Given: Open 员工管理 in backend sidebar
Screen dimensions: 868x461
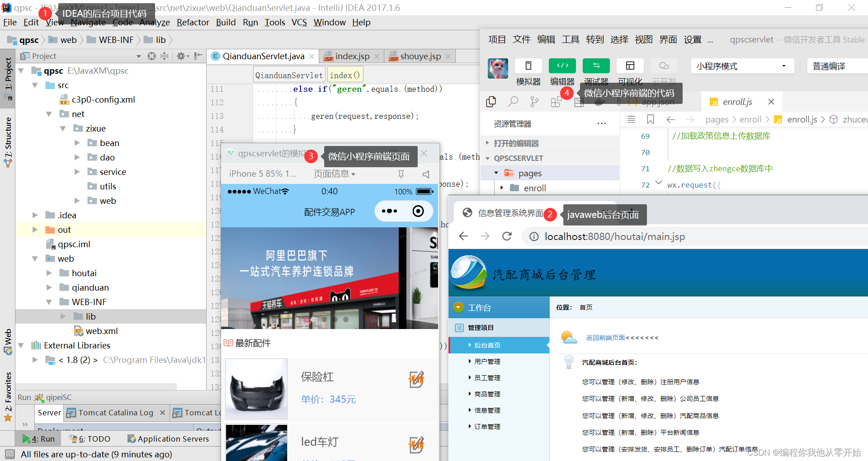Looking at the screenshot, I should pyautogui.click(x=487, y=378).
